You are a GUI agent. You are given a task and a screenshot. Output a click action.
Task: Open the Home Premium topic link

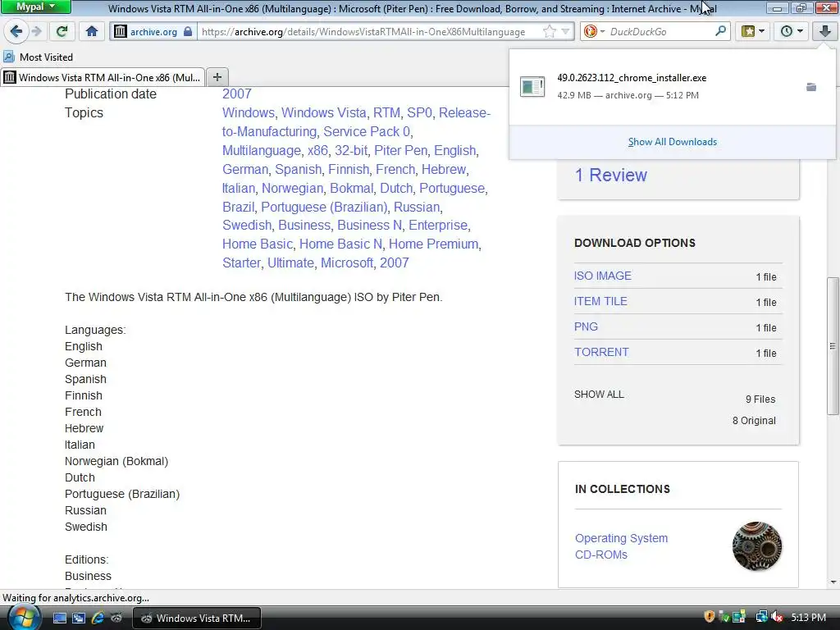tap(433, 244)
